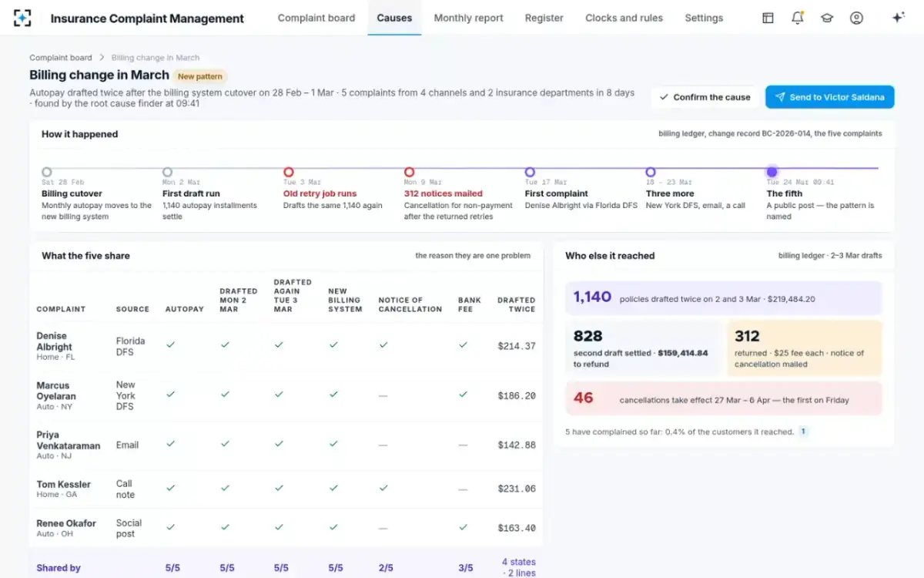This screenshot has width=924, height=578.
Task: Click the footnote 1 badge after customers reached
Action: 803,432
